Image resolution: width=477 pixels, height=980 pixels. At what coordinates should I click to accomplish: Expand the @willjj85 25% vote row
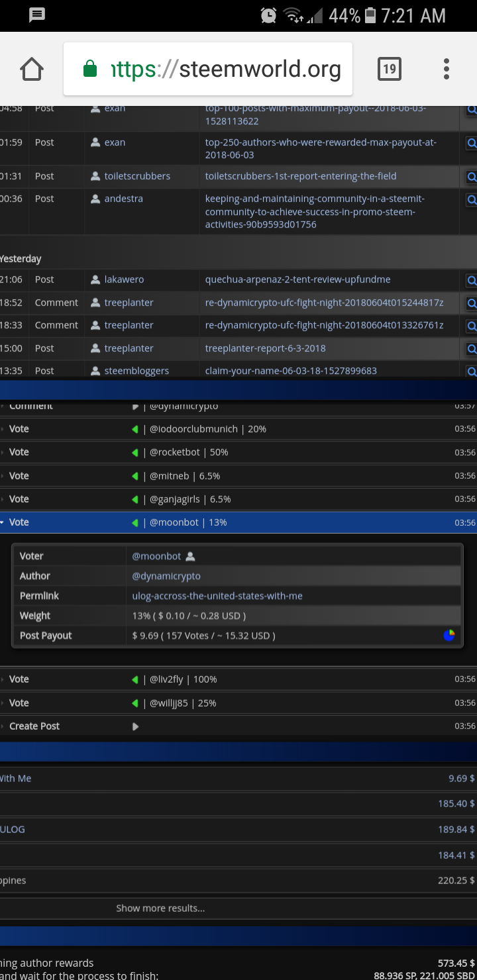click(x=238, y=703)
